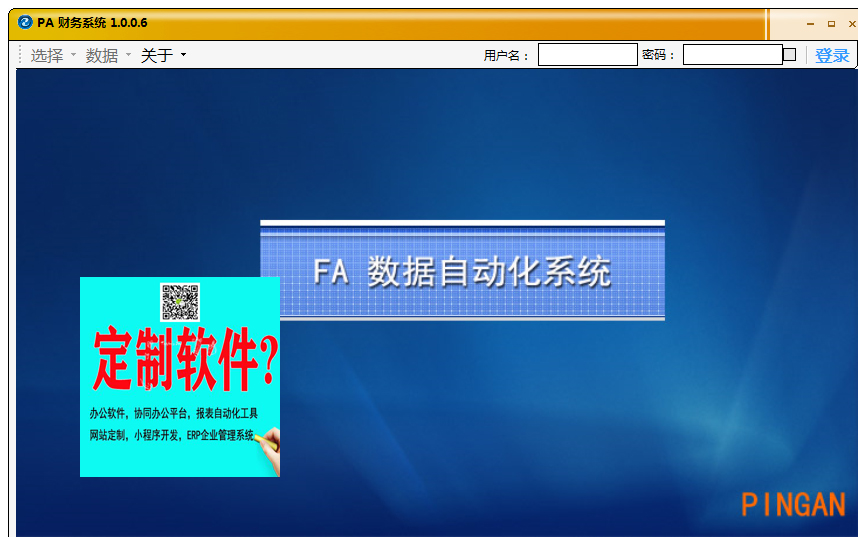Screen dimensions: 858x537
Task: Click the FA 数据自动化系统 banner
Action: point(462,271)
